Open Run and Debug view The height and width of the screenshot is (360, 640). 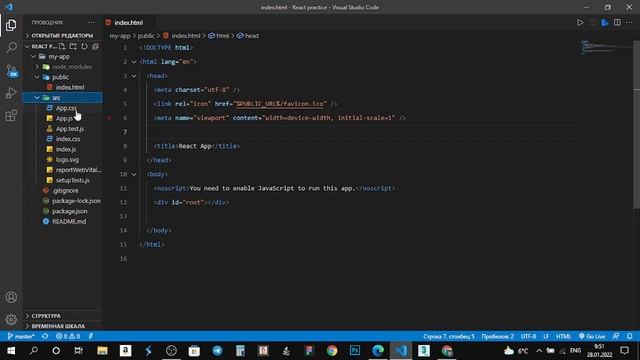click(x=11, y=93)
